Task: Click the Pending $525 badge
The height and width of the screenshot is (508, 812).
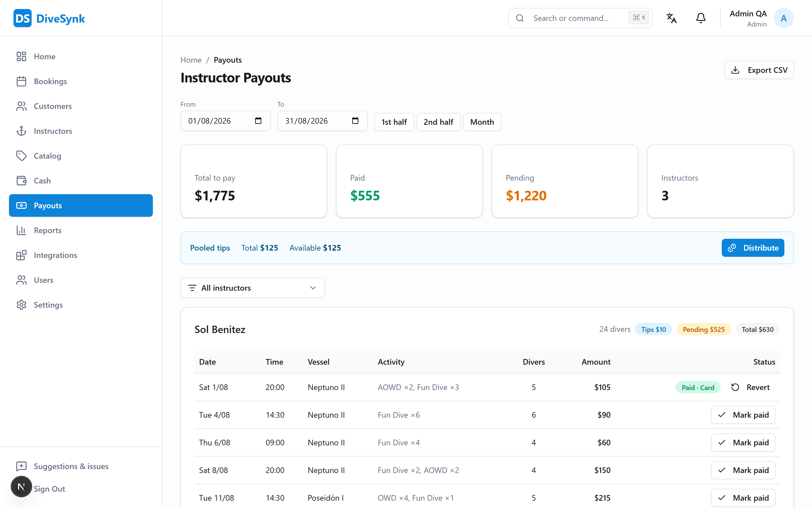Action: click(704, 329)
